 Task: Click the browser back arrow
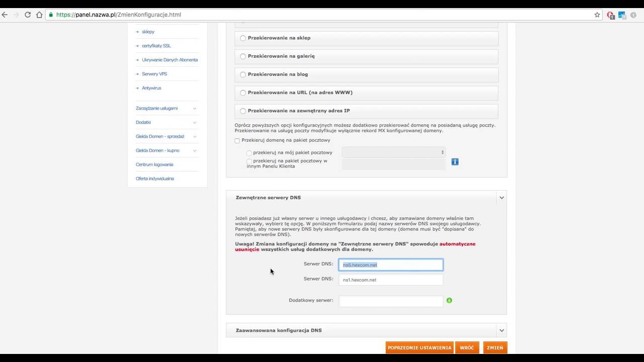[x=5, y=15]
